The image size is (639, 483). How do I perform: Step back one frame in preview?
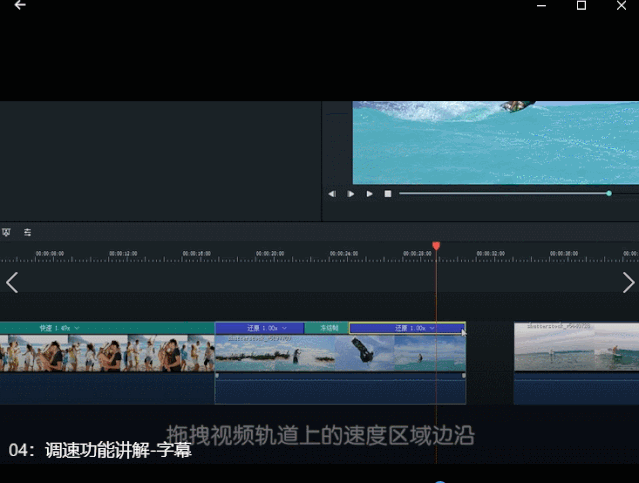pos(332,194)
